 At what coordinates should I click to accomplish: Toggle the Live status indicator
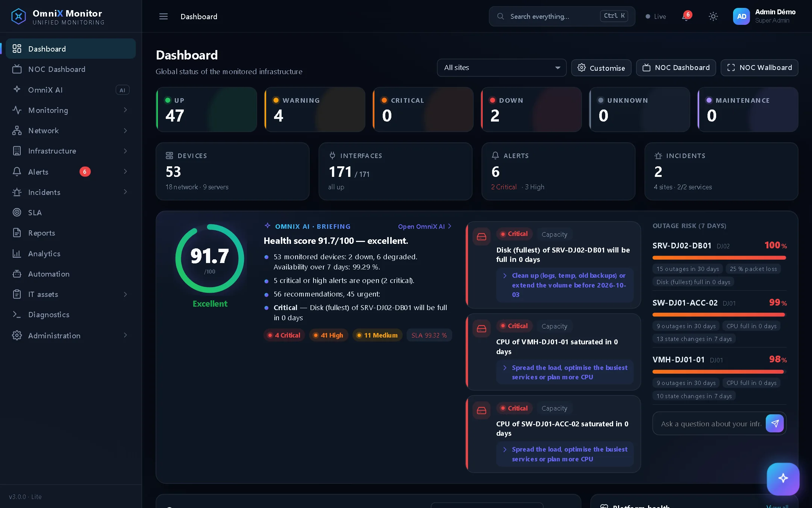[x=656, y=17]
